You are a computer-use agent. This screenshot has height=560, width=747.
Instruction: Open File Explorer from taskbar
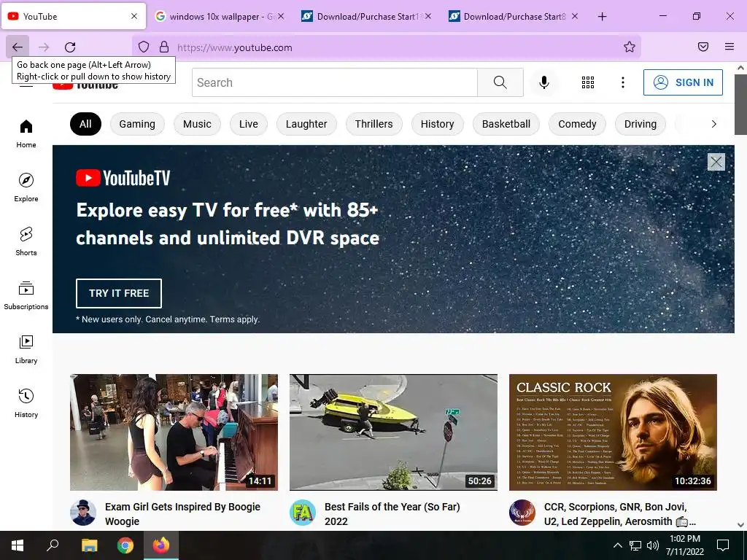[89, 545]
